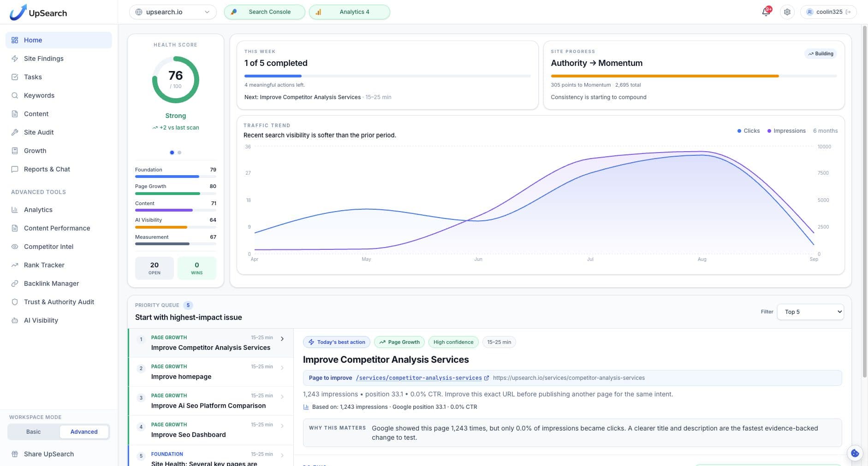Open the upsearch.io site selector dropdown
Viewport: 868px width, 466px height.
click(x=173, y=12)
